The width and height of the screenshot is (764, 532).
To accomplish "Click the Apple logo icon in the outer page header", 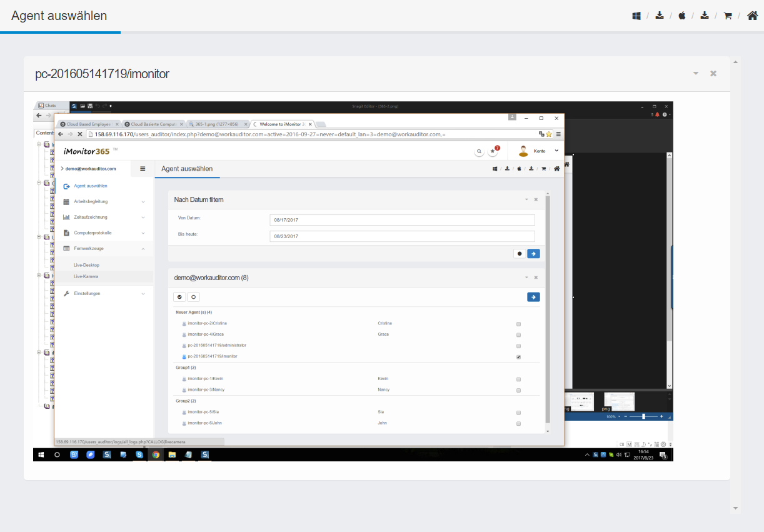I will 682,16.
